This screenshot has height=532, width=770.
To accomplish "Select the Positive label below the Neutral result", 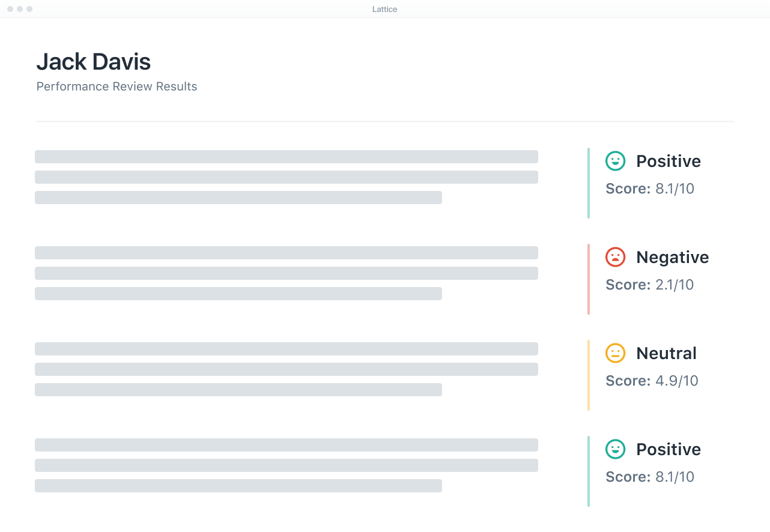I will click(668, 449).
